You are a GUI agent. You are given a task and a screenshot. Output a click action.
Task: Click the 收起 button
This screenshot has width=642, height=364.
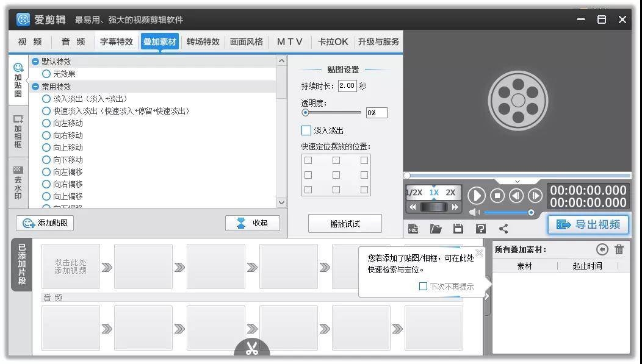[252, 223]
